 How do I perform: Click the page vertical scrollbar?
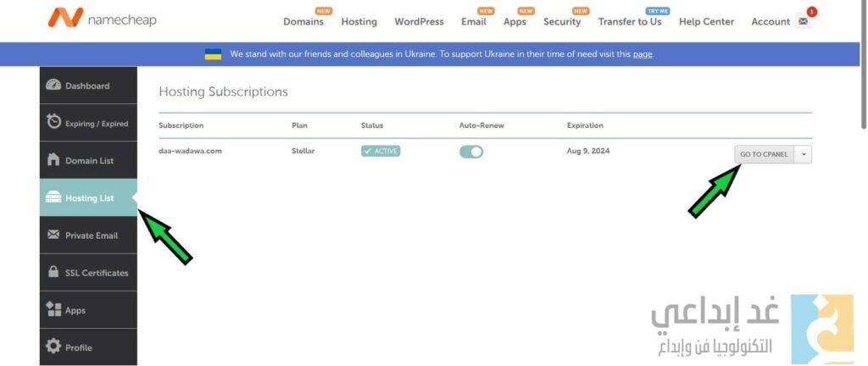(864, 66)
